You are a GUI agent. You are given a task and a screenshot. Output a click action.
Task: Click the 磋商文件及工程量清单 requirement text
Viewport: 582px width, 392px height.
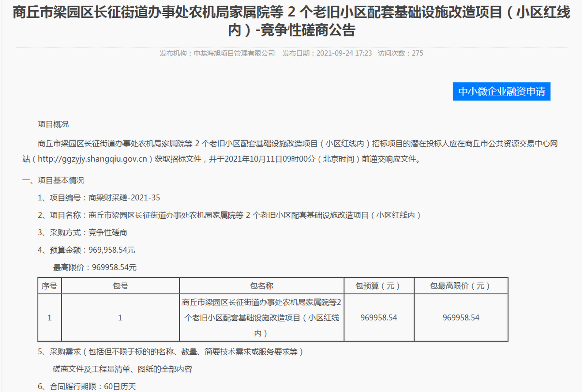pyautogui.click(x=122, y=369)
